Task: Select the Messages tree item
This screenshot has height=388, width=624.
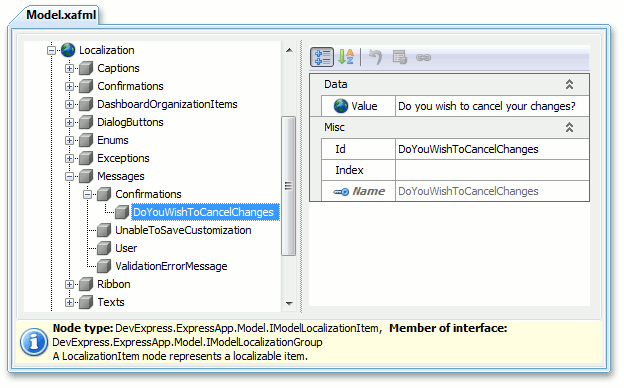Action: tap(121, 176)
